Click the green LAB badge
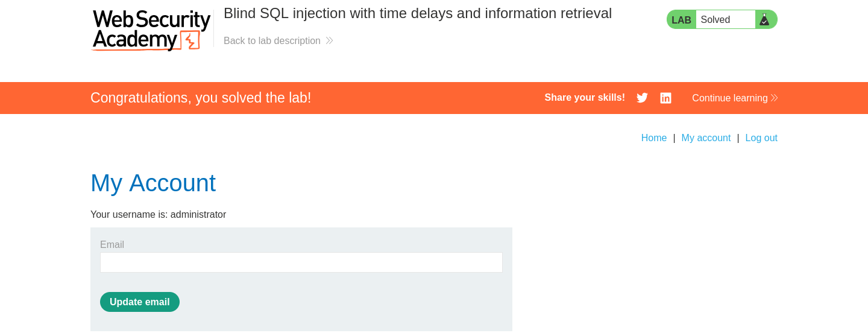 pyautogui.click(x=681, y=19)
